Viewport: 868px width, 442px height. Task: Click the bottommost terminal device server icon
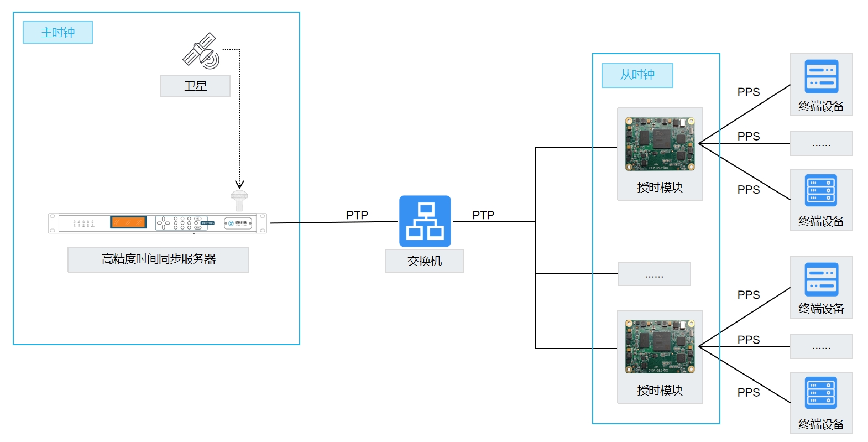821,393
